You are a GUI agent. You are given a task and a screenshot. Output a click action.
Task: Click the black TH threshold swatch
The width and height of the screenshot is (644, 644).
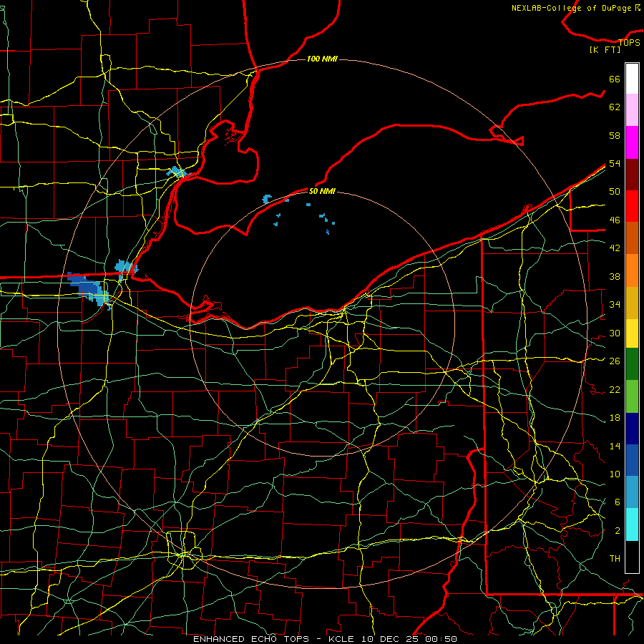click(x=632, y=557)
